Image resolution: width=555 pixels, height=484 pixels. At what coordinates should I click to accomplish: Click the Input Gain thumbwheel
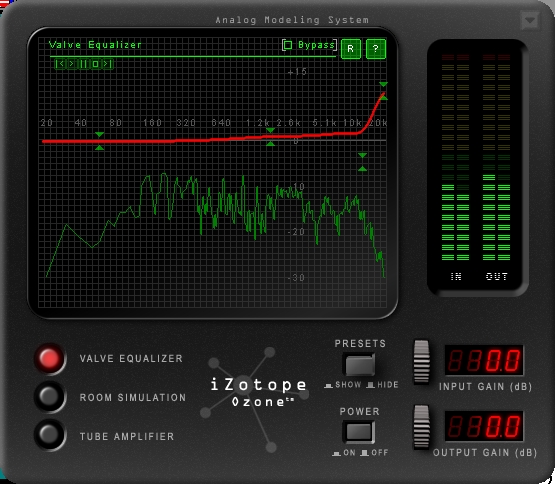tap(422, 361)
